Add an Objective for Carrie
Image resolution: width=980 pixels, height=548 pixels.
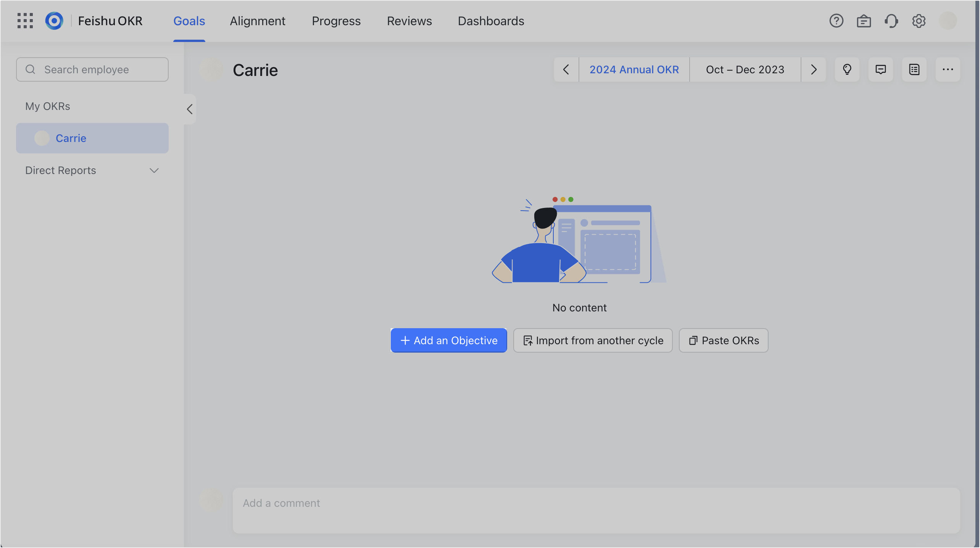click(x=448, y=340)
